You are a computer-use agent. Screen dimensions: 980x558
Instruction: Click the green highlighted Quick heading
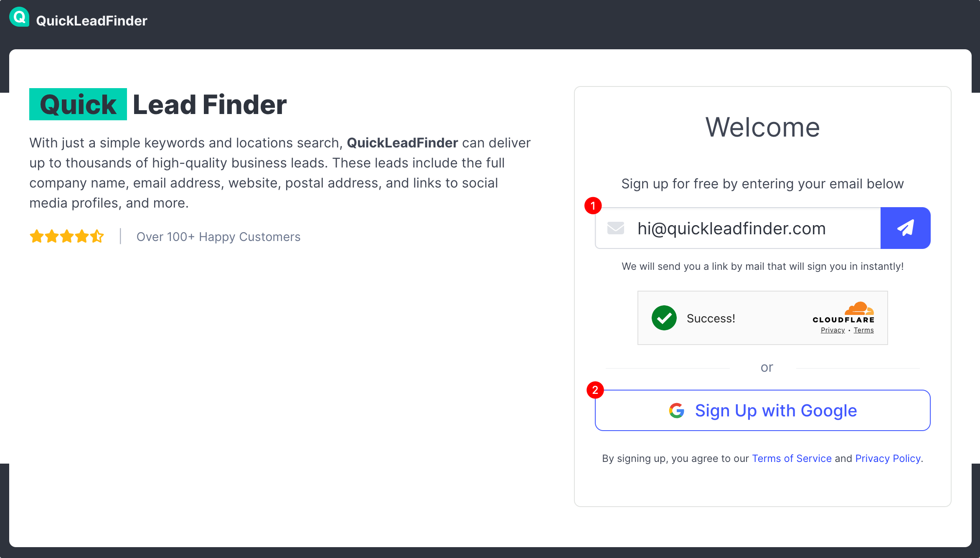coord(78,104)
